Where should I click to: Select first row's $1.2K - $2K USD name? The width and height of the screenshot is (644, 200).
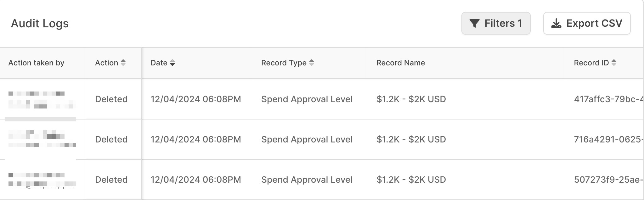click(x=411, y=99)
